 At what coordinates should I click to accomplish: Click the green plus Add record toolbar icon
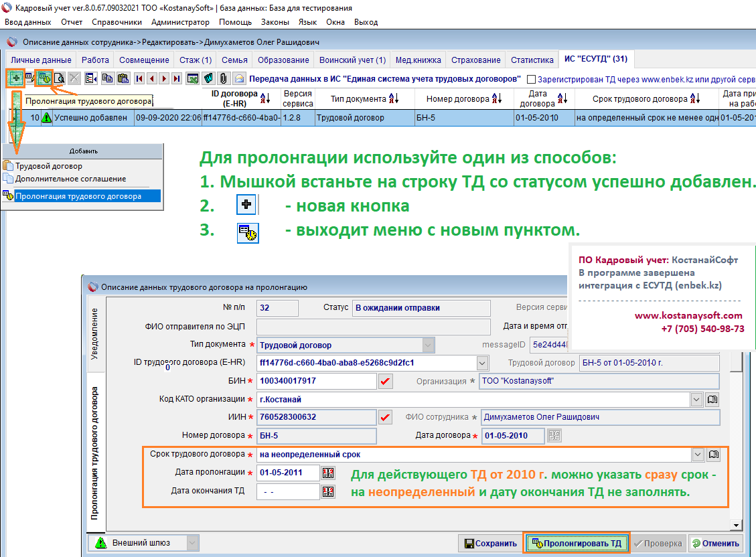16,78
